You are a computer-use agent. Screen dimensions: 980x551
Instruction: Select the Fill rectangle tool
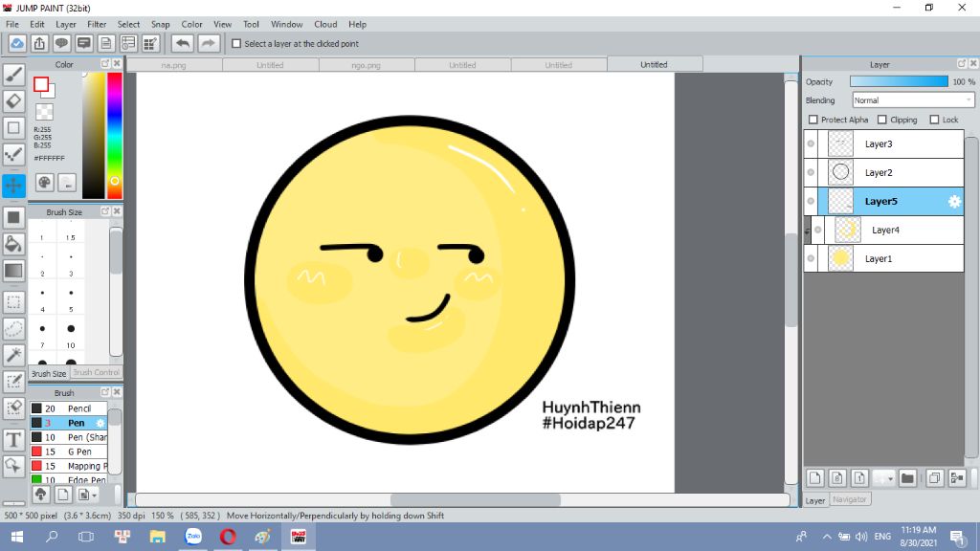click(x=13, y=217)
